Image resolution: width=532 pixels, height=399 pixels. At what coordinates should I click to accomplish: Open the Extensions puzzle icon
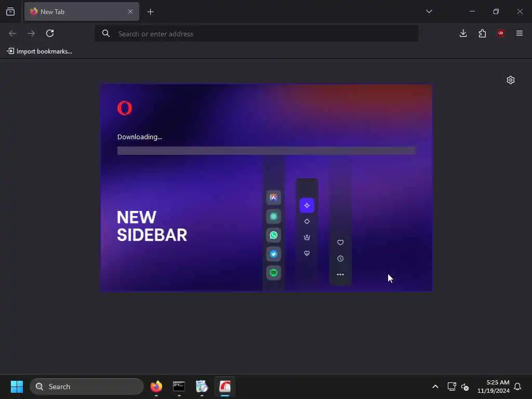click(x=482, y=33)
